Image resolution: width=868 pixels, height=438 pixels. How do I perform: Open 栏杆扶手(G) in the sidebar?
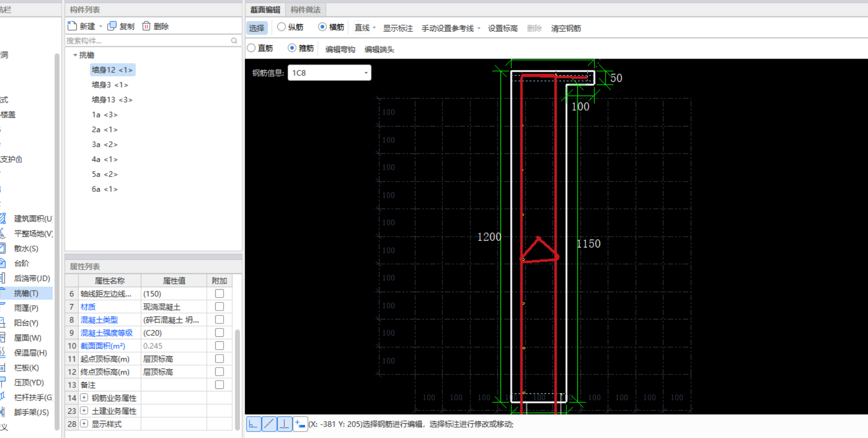point(33,397)
